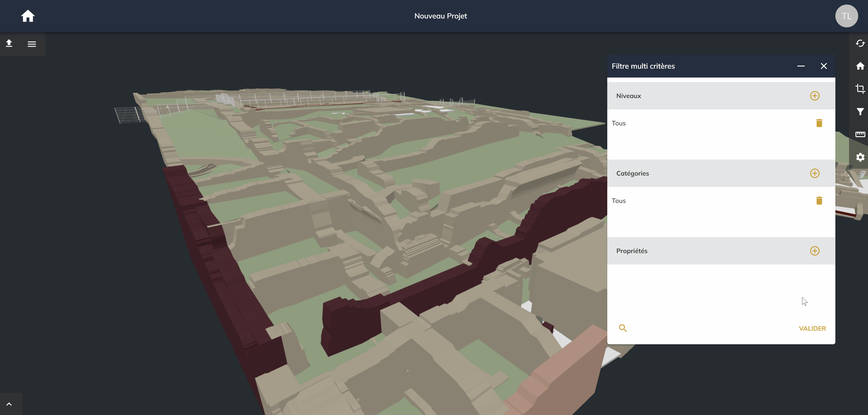Select the crop section tool

[x=860, y=89]
